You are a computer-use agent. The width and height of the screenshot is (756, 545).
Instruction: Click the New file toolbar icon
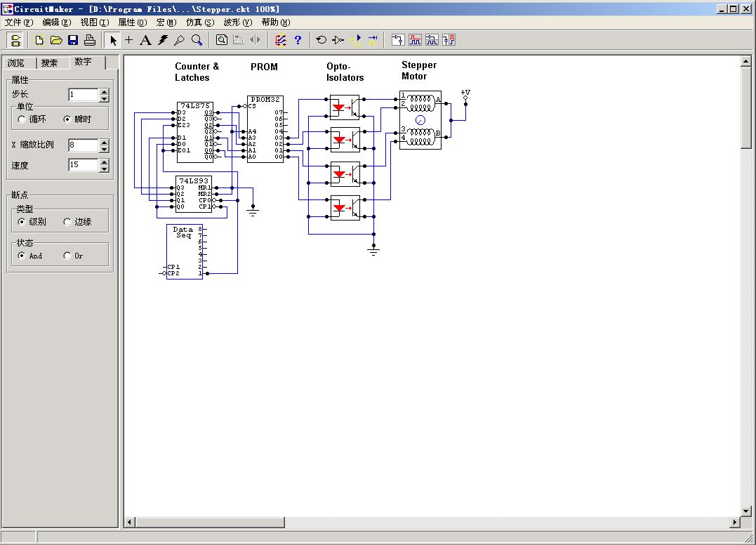pos(40,40)
